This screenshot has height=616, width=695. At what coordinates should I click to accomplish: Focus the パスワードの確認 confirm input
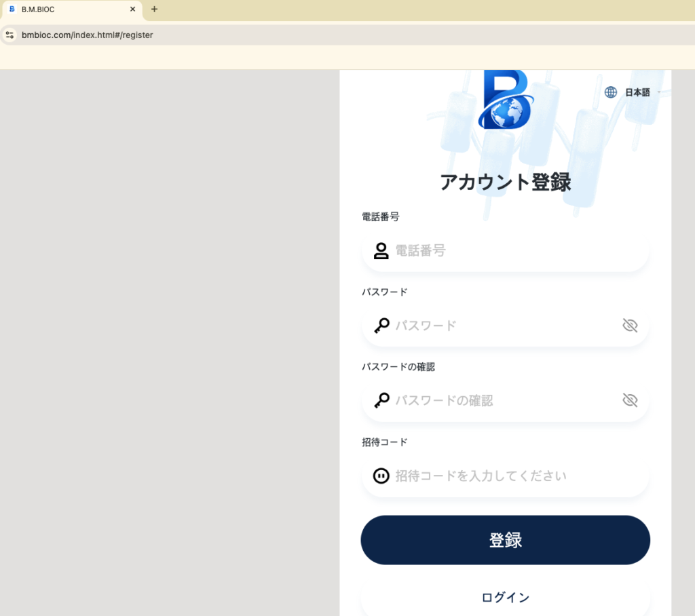[505, 401]
